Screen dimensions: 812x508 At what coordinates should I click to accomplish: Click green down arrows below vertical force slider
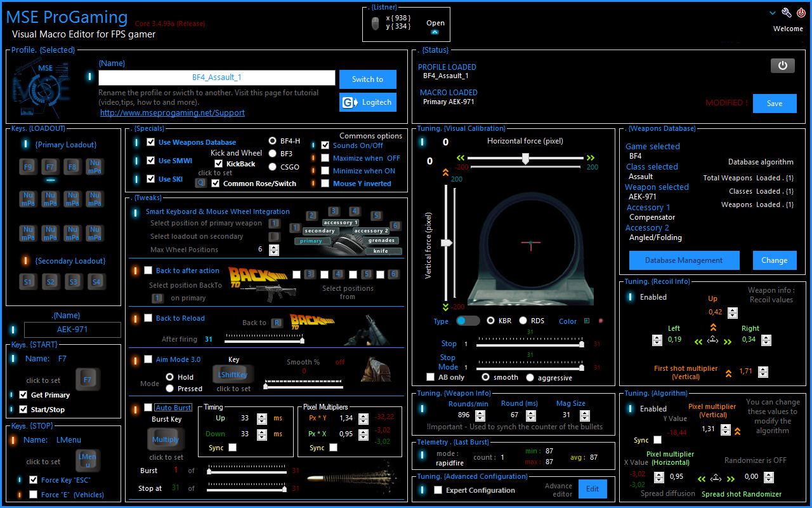445,307
